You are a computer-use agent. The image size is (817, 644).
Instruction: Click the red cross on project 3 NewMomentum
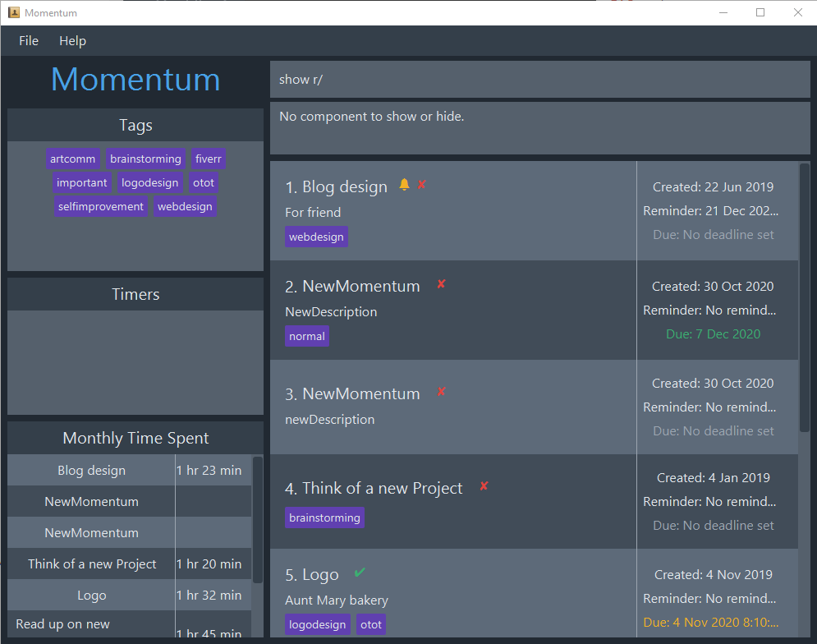(441, 391)
